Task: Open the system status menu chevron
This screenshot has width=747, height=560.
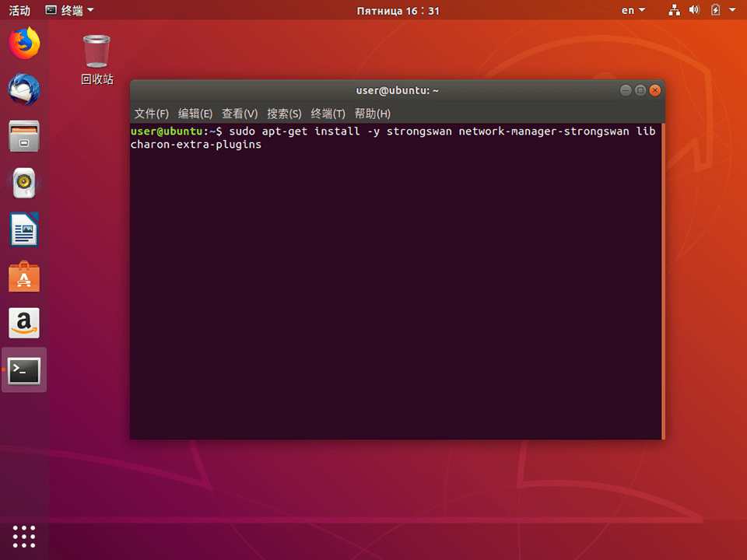Action: tap(731, 10)
